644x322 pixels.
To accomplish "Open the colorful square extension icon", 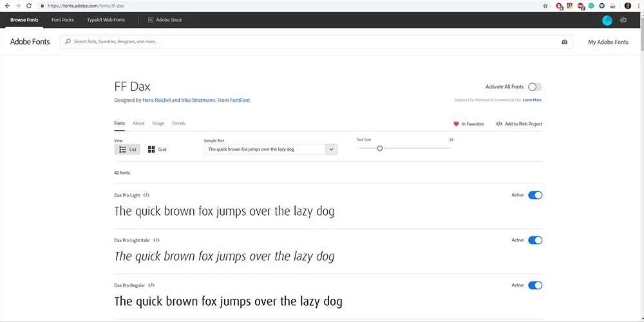I will [x=570, y=6].
